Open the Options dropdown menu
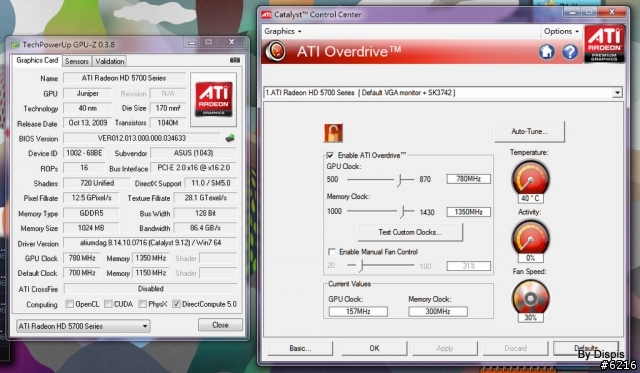This screenshot has height=373, width=640. [x=561, y=31]
